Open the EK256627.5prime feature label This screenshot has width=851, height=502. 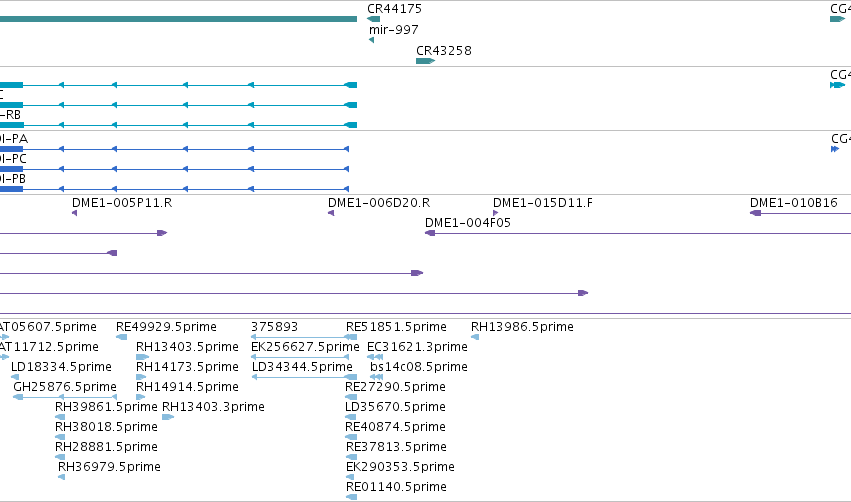(x=305, y=347)
